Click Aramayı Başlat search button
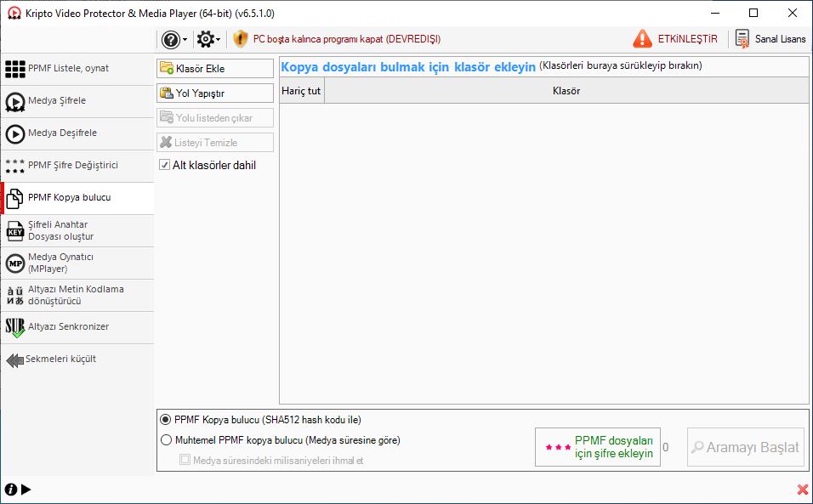813x504 pixels. point(746,447)
